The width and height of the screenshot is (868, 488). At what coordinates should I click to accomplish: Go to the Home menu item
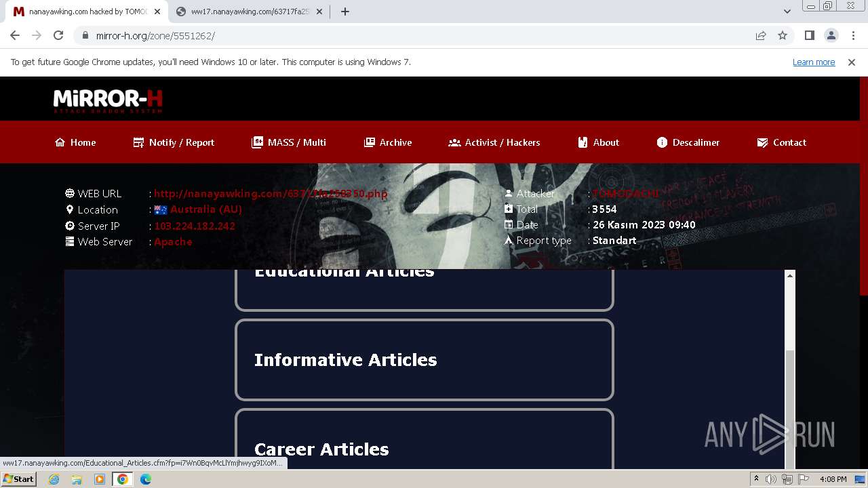tap(75, 142)
